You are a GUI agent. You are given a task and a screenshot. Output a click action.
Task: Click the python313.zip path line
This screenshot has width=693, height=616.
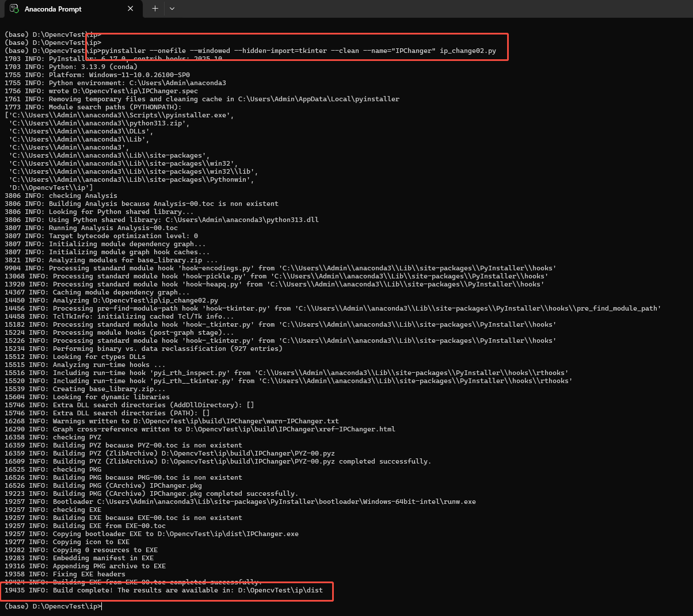click(99, 123)
